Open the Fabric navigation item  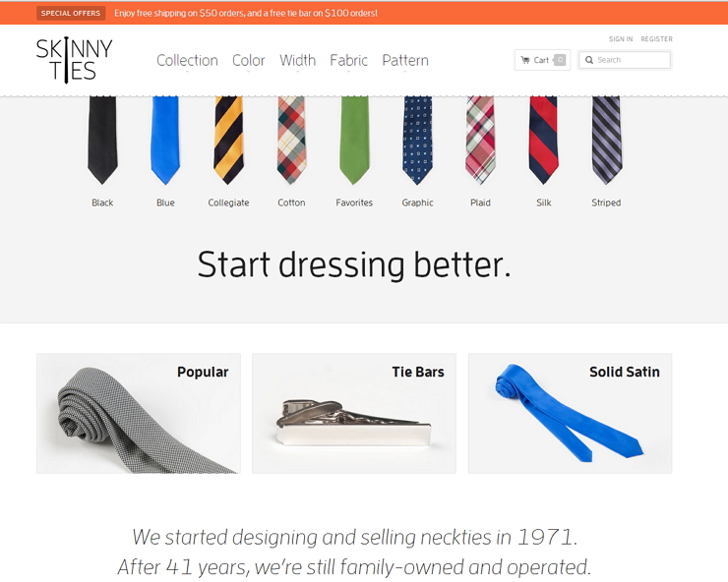coord(348,60)
